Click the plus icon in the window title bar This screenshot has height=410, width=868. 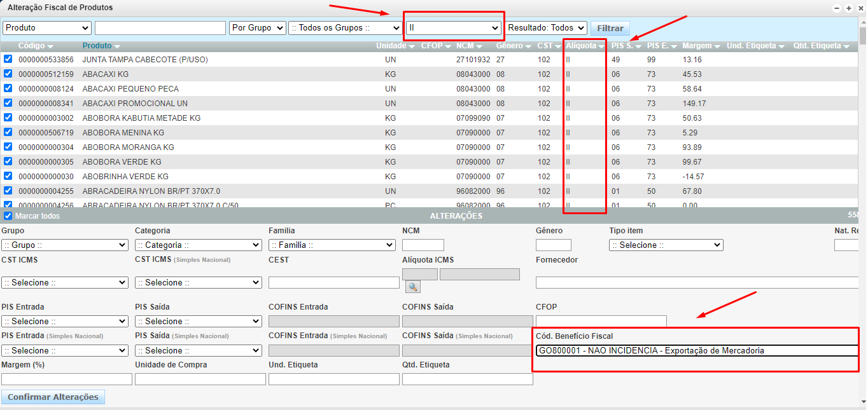tap(848, 8)
